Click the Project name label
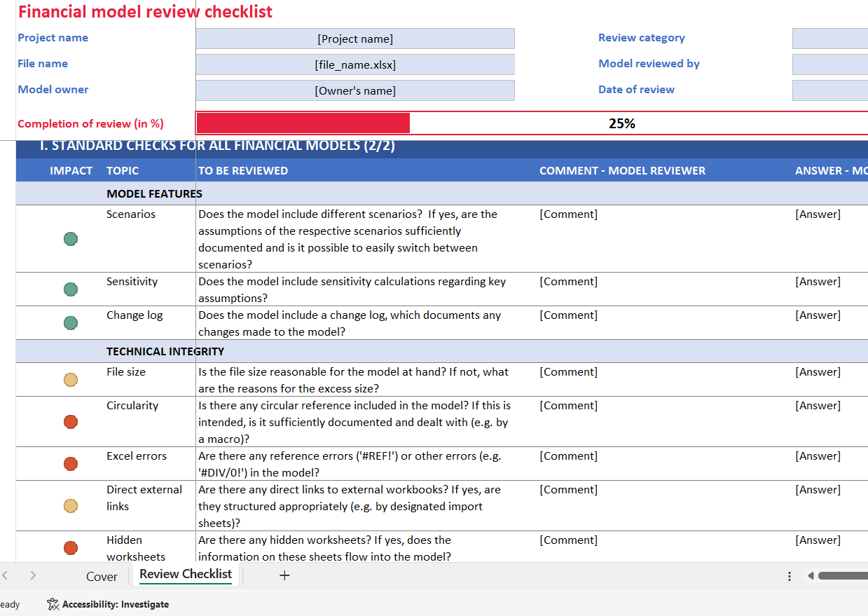This screenshot has width=868, height=616. click(53, 38)
